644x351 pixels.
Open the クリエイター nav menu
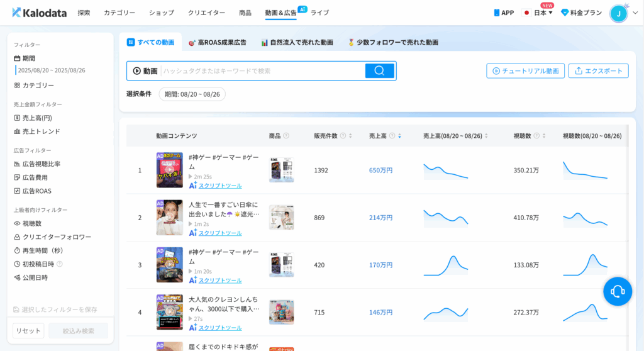[x=206, y=13]
